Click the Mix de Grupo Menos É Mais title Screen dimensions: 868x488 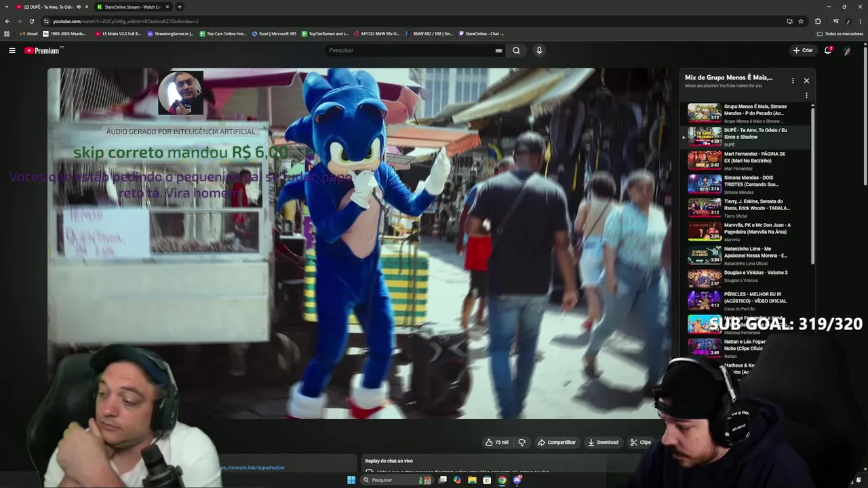728,78
